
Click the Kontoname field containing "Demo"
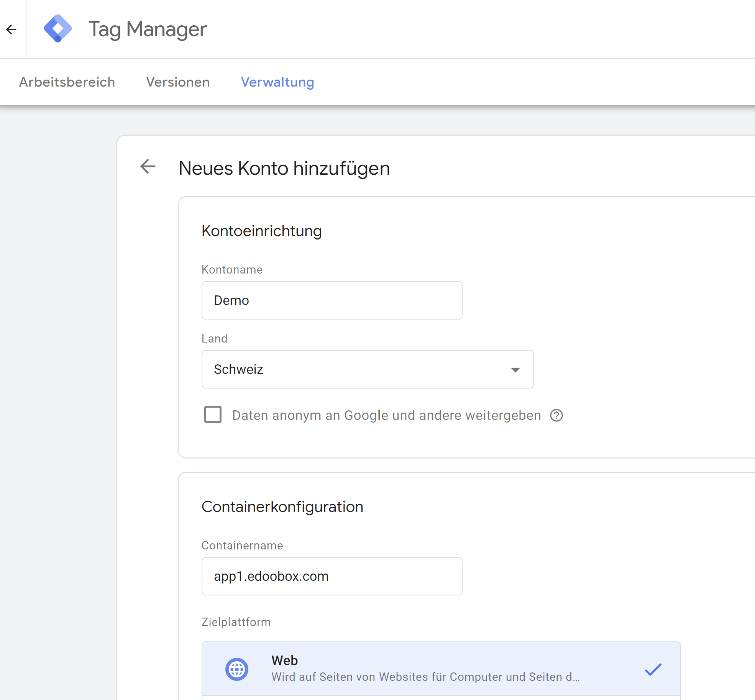[332, 300]
